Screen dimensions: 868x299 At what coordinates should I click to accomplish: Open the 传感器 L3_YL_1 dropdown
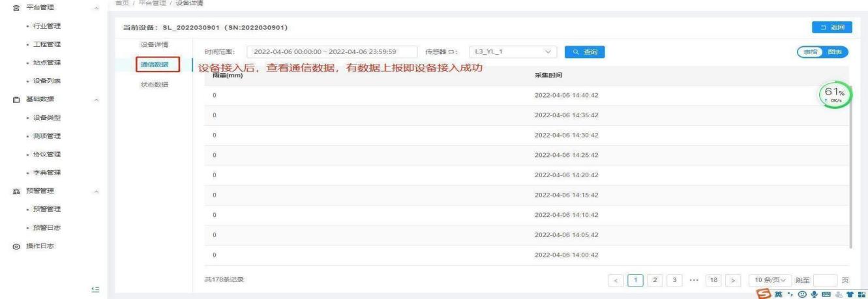pos(513,51)
